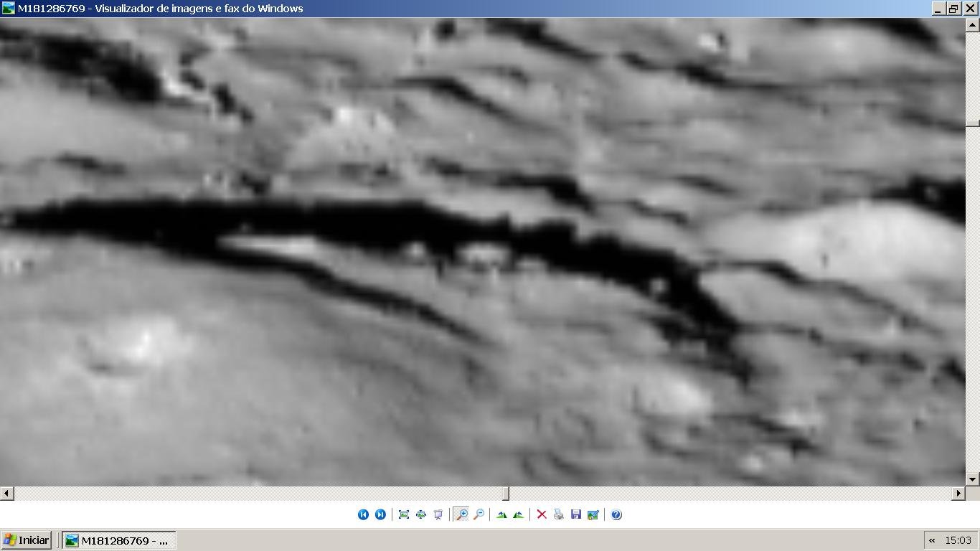The image size is (980, 551).
Task: Show image at actual size
Action: coord(421,514)
